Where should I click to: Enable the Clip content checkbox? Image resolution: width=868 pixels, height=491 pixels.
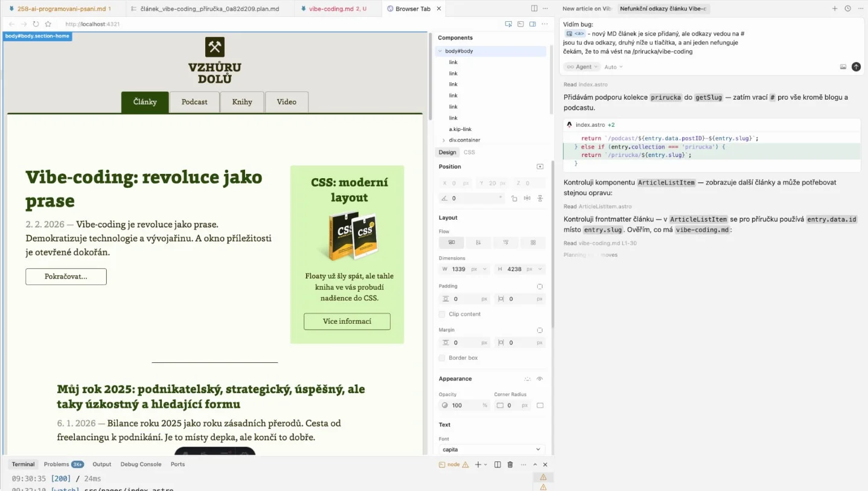pos(442,314)
